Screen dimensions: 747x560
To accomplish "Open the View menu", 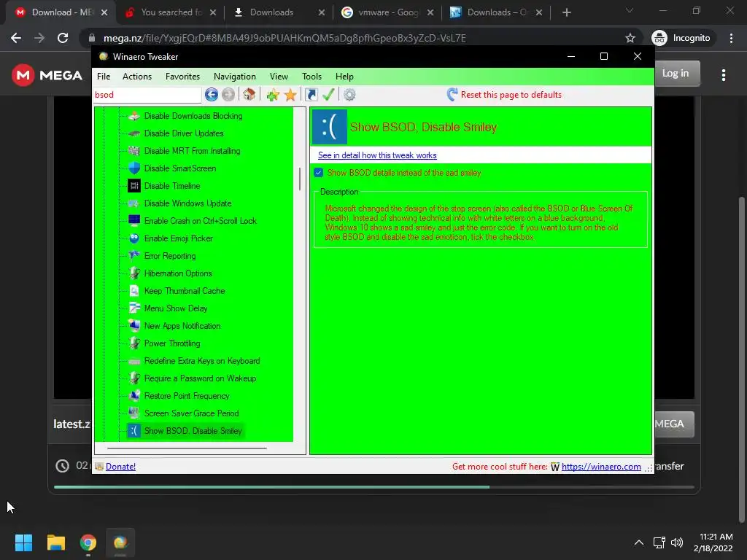I will [x=279, y=76].
